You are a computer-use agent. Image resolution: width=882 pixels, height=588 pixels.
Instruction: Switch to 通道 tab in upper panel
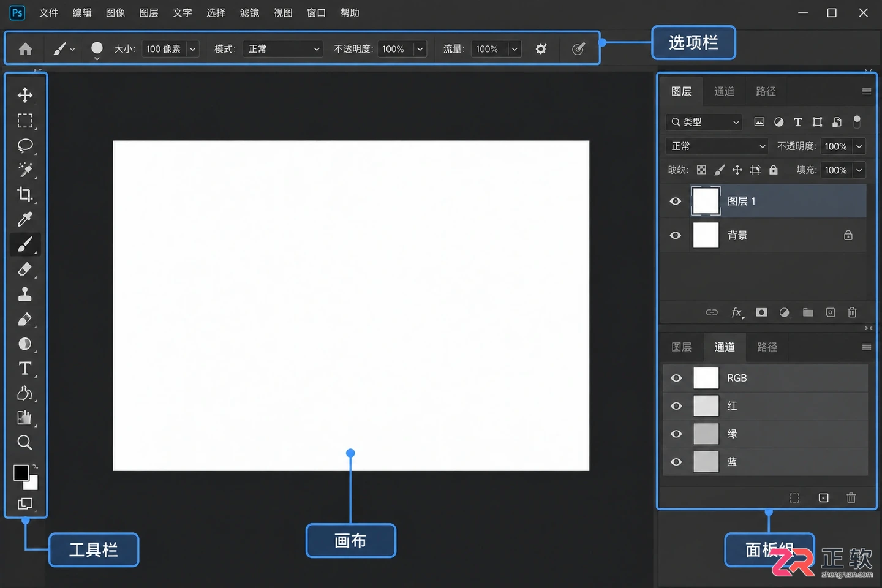click(x=724, y=91)
